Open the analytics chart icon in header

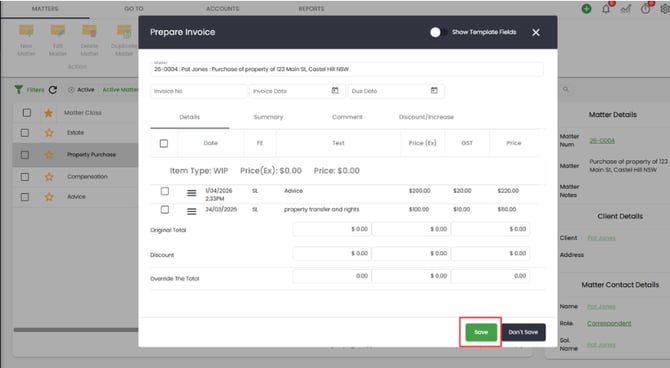tap(626, 9)
